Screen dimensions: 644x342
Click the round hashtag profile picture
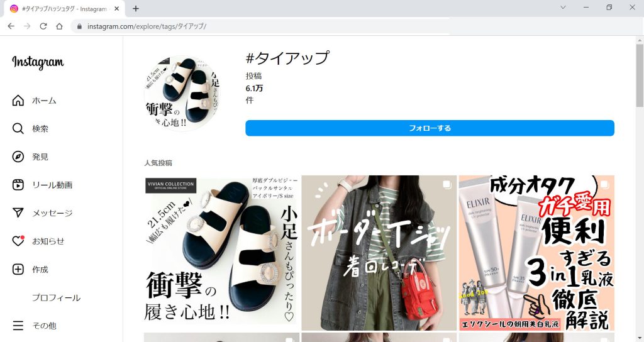point(182,94)
